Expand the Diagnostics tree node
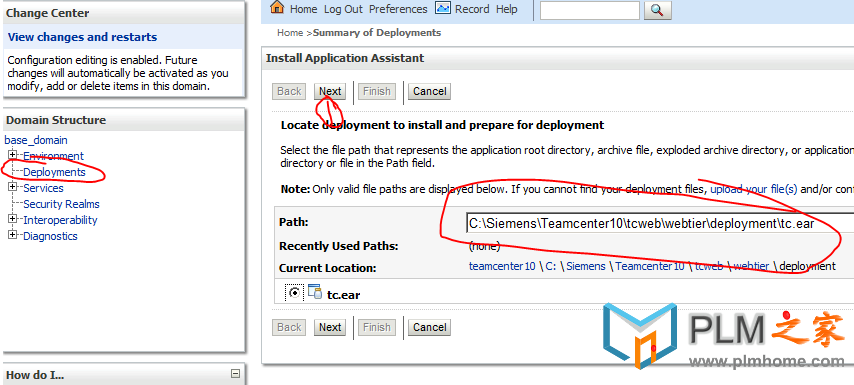Image resolution: width=854 pixels, height=385 pixels. click(13, 235)
